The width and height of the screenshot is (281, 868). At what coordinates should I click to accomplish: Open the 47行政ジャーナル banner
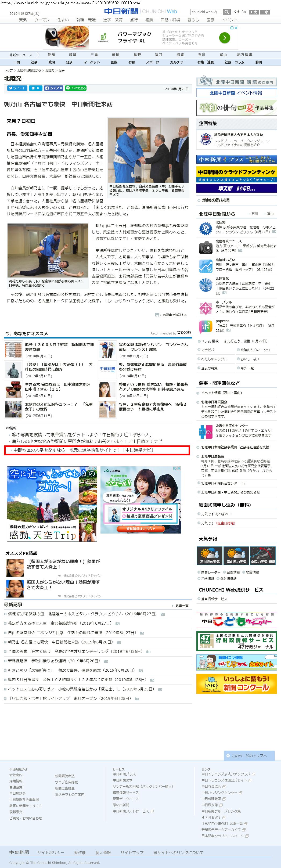[236, 641]
